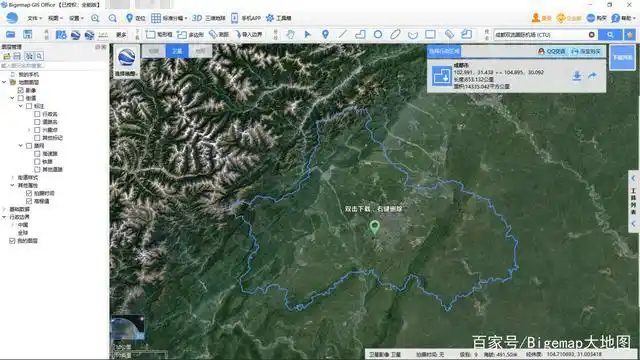Click the 更多 more button
This screenshot has height=360, width=640.
pyautogui.click(x=121, y=35)
